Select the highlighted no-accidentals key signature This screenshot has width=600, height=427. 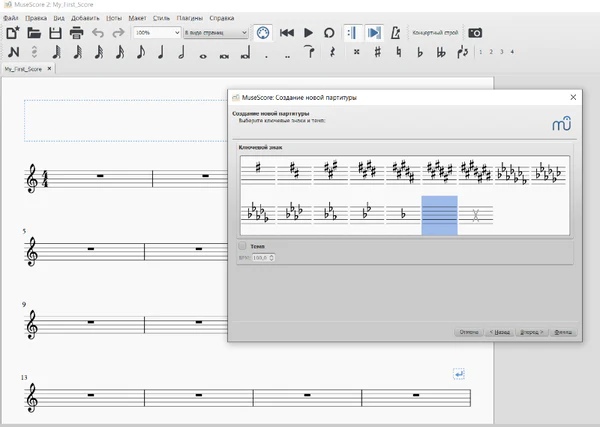pyautogui.click(x=439, y=215)
